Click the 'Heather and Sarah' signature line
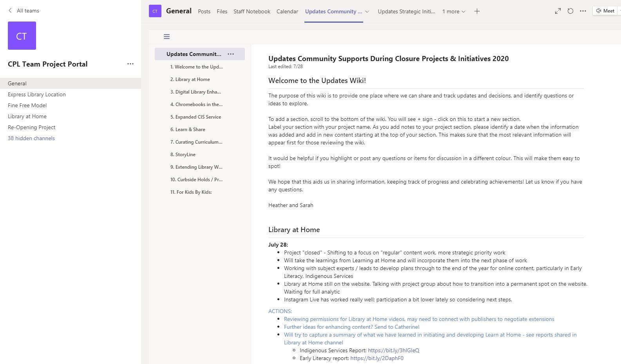621x364 pixels. pyautogui.click(x=291, y=205)
